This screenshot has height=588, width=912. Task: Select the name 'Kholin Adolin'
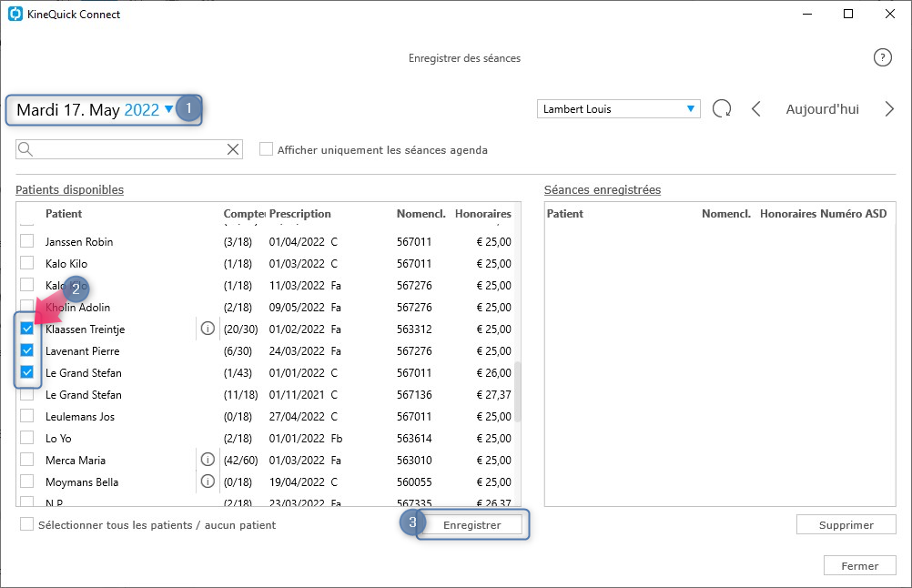pos(77,307)
